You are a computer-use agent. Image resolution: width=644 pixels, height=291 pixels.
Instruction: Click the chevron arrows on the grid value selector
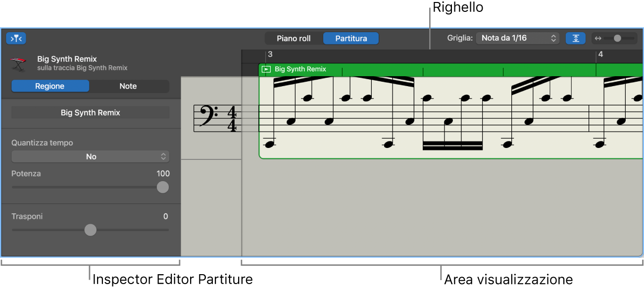553,38
